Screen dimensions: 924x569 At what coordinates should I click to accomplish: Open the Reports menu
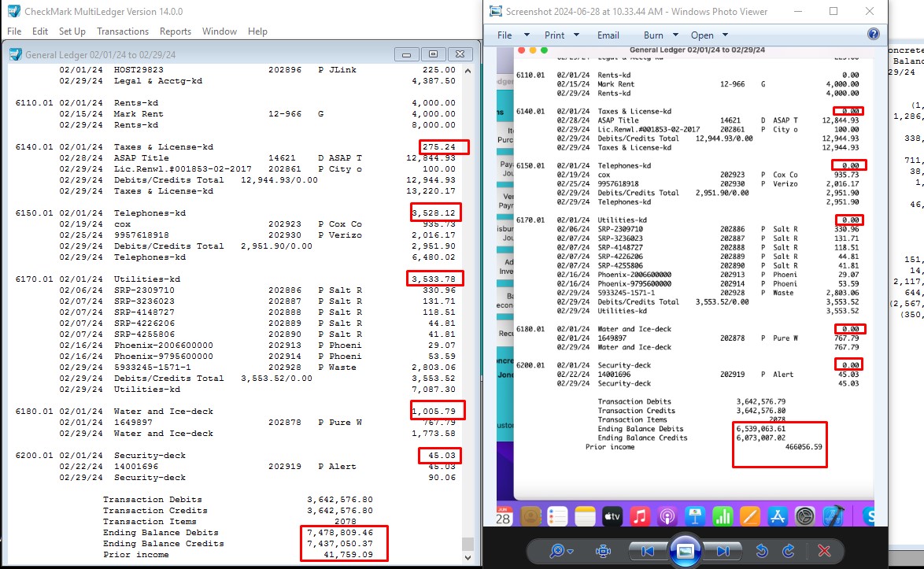[x=176, y=31]
